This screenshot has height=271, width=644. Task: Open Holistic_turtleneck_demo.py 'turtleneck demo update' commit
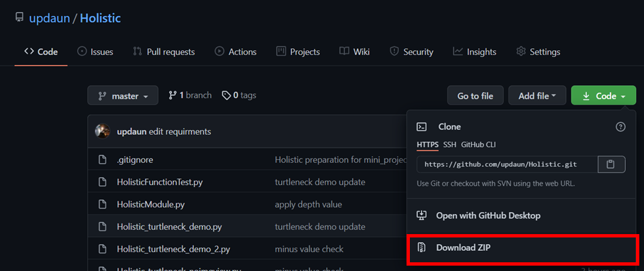(x=320, y=227)
